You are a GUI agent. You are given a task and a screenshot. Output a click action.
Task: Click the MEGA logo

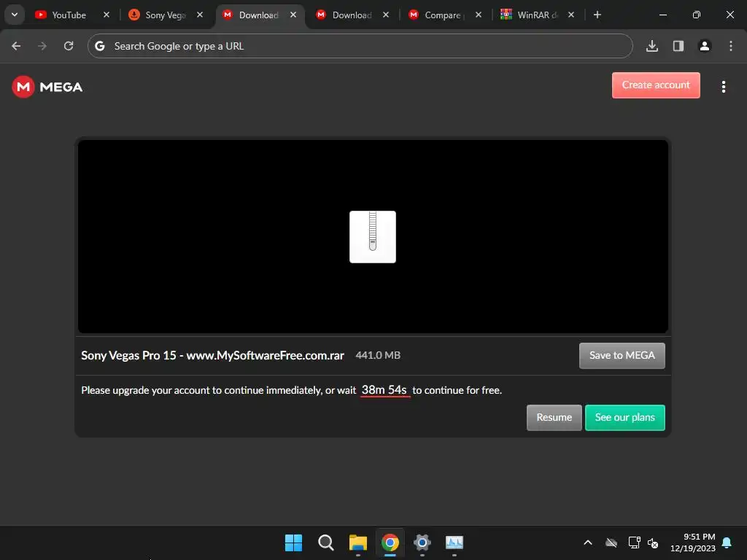click(47, 87)
